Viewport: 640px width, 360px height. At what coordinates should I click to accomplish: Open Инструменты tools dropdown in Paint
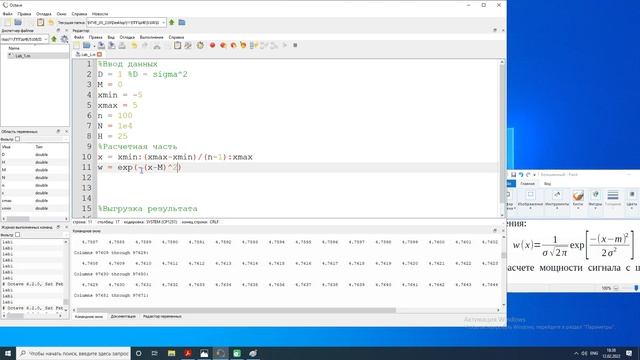[557, 199]
